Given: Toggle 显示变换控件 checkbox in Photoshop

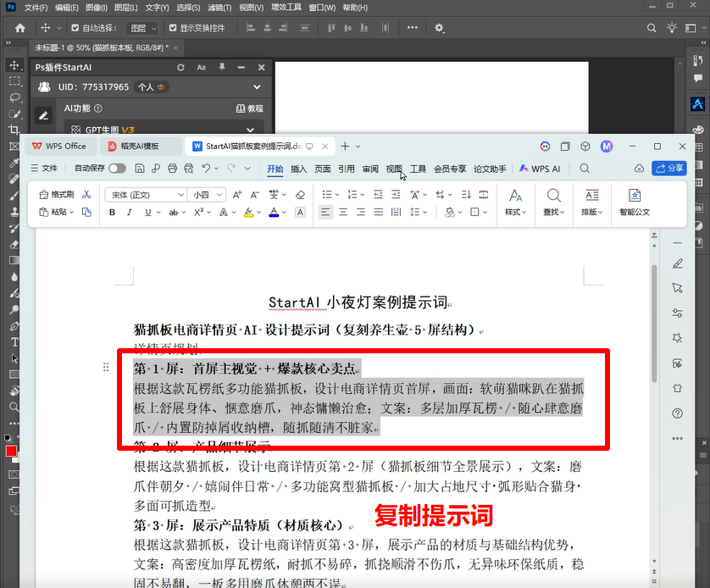Looking at the screenshot, I should [x=173, y=28].
